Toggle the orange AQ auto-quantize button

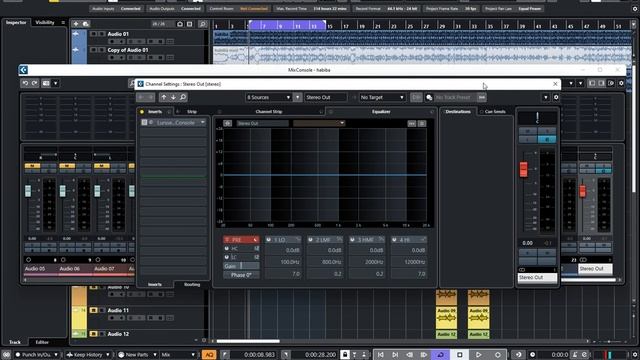point(209,355)
